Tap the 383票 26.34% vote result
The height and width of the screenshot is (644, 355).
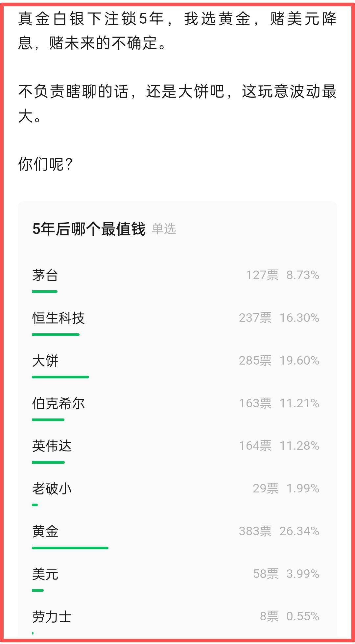(279, 531)
